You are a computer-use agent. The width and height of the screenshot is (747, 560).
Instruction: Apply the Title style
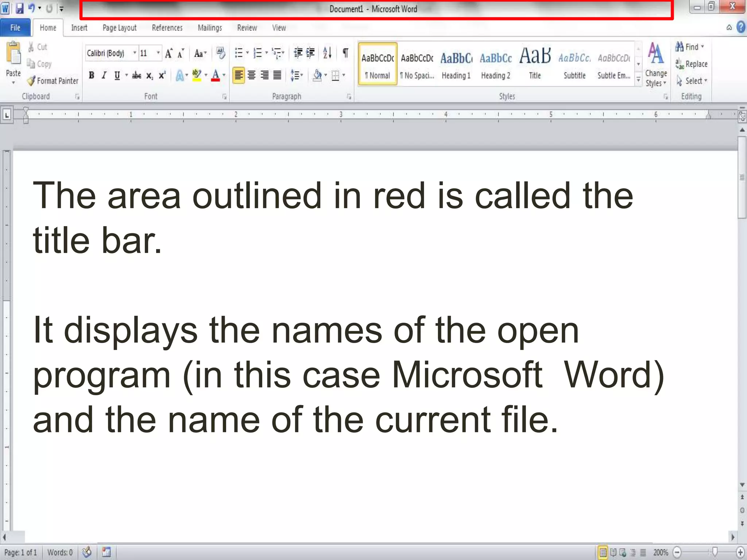click(535, 65)
